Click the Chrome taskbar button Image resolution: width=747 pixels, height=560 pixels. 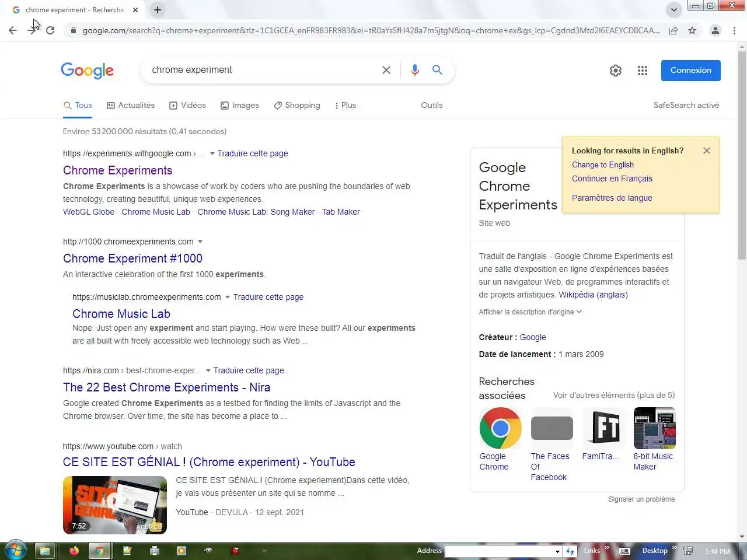pos(99,551)
